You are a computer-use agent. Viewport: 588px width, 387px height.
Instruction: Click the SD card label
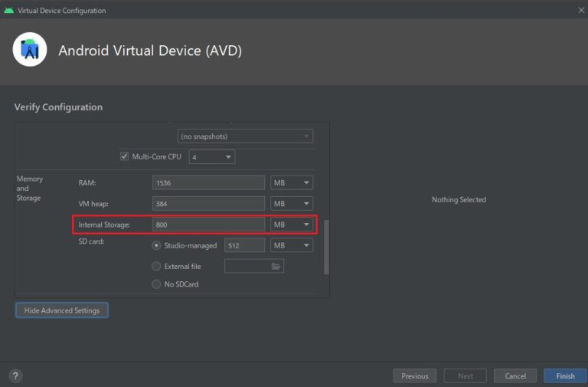click(91, 241)
